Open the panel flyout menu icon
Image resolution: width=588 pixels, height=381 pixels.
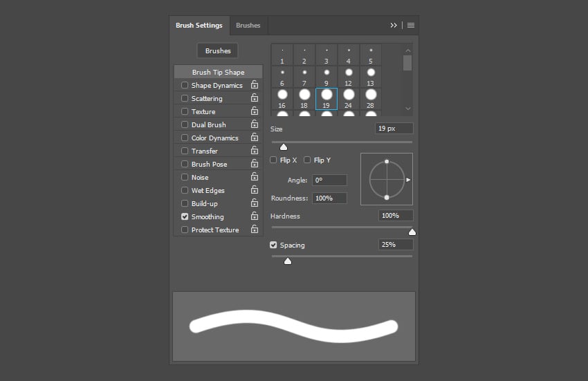(x=411, y=25)
